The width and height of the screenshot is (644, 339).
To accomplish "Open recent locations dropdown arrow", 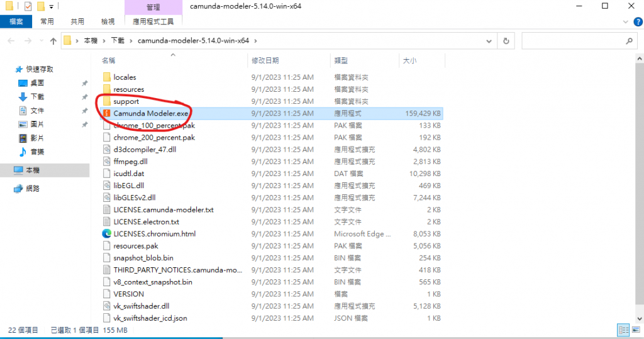I will click(42, 41).
